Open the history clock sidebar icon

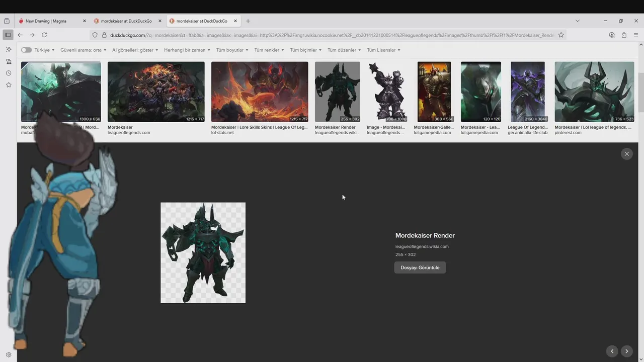coord(9,73)
